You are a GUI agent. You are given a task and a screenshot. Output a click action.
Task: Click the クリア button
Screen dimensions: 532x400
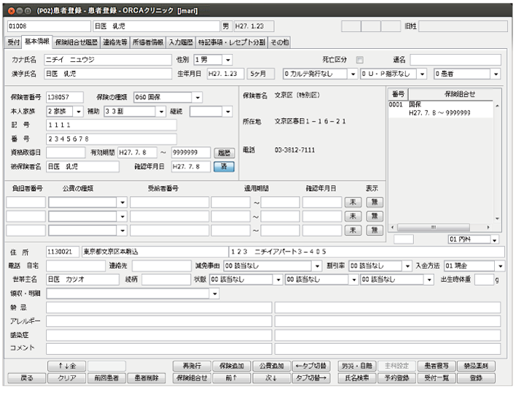pyautogui.click(x=67, y=378)
